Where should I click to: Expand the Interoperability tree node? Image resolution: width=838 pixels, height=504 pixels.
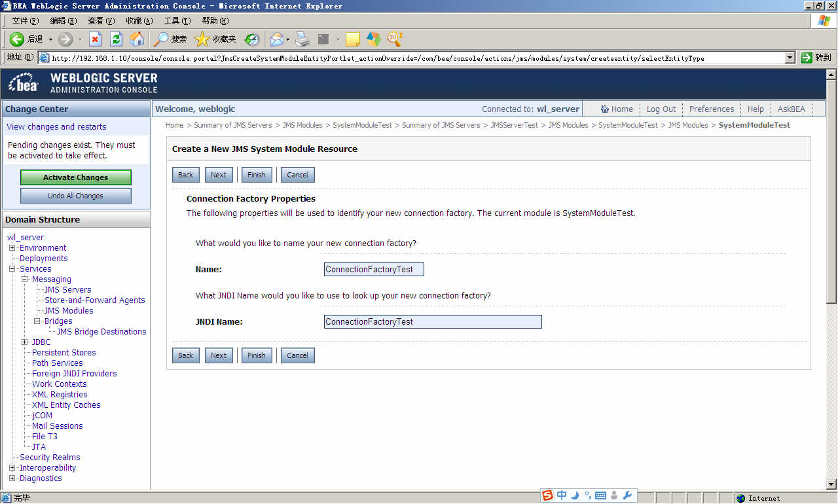pyautogui.click(x=12, y=468)
